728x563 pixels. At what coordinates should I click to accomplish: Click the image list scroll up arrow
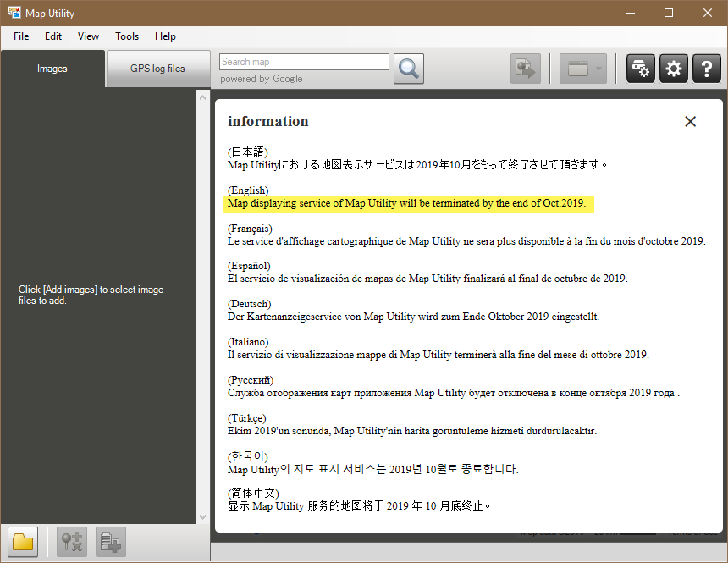pyautogui.click(x=202, y=97)
